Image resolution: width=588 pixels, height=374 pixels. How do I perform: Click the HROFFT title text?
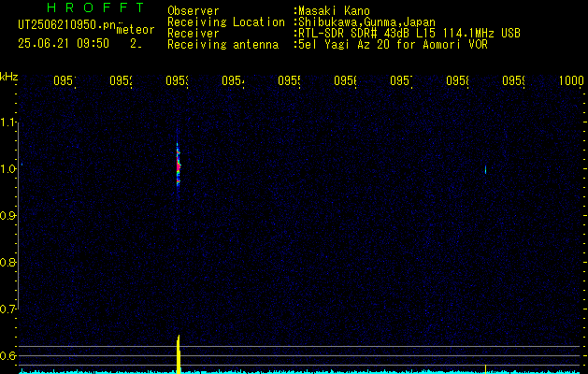click(x=95, y=7)
